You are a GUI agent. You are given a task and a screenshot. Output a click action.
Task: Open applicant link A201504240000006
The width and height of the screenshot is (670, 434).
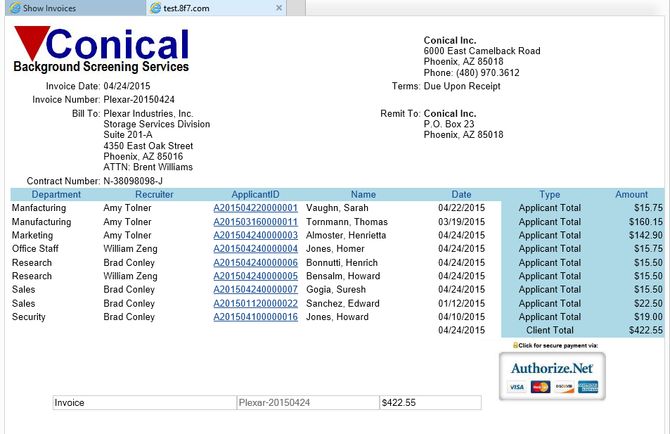[x=256, y=263]
